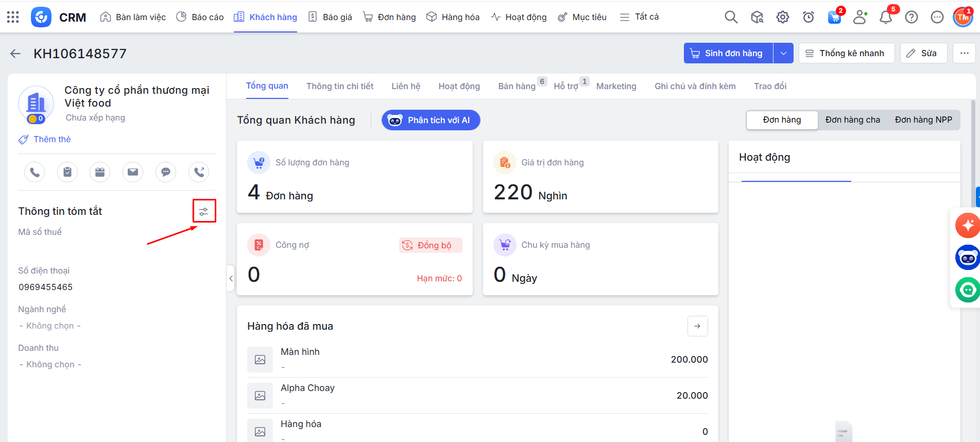
Task: Select the Đơn hàng cha toggle option
Action: pyautogui.click(x=852, y=120)
